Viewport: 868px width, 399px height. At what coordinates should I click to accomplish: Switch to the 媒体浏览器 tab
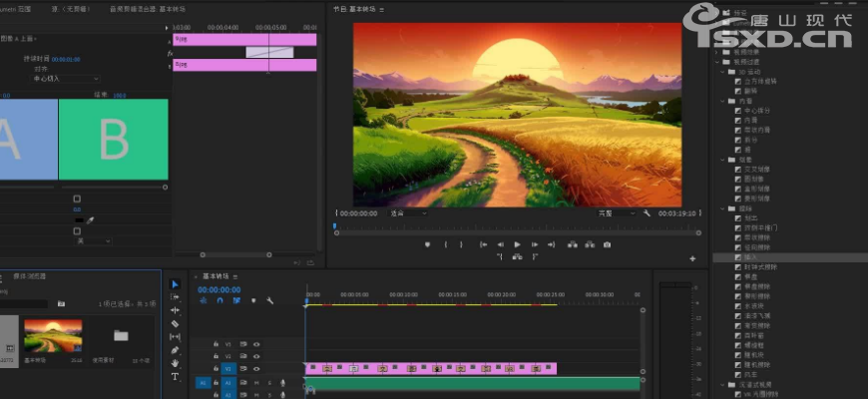tap(29, 276)
